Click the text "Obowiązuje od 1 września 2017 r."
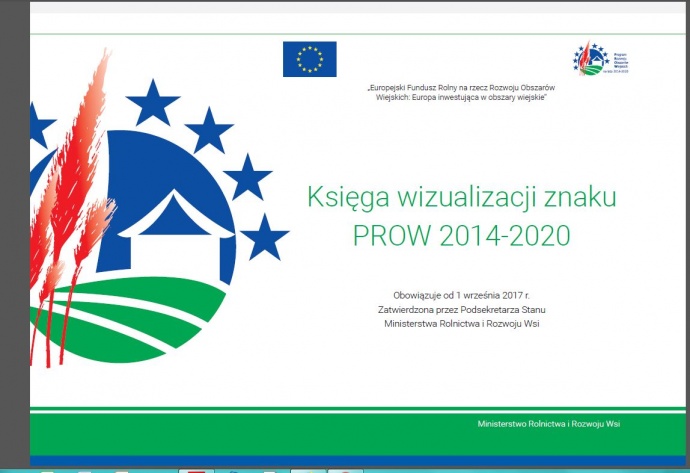This screenshot has width=690, height=473. point(462,295)
